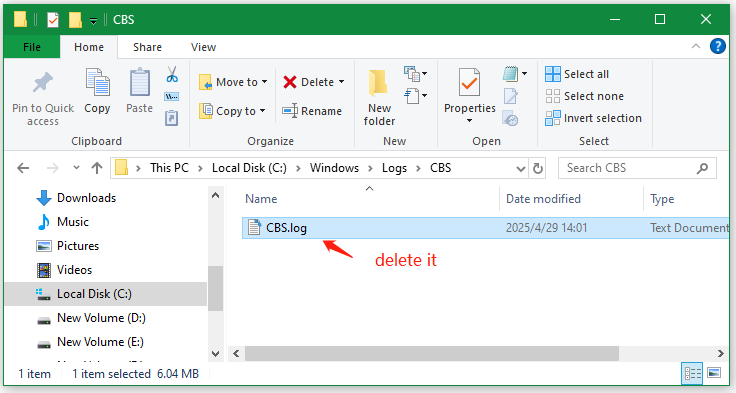Expand the Properties dropdown arrow

pyautogui.click(x=469, y=121)
